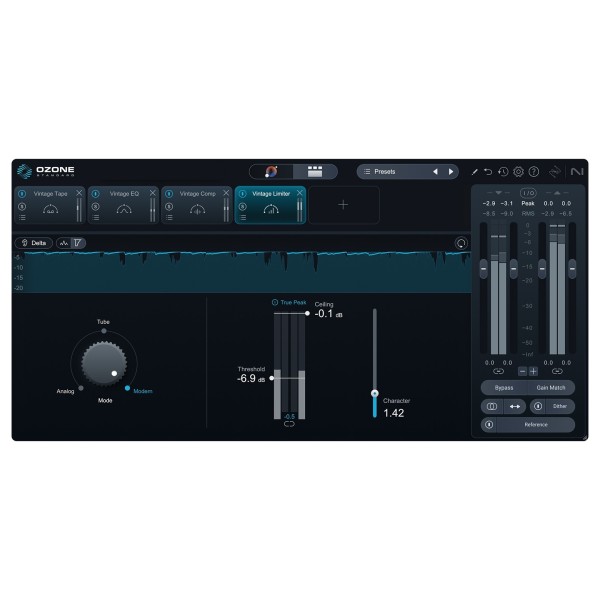
Task: Select the Vintage Limiter module tab
Action: (x=271, y=205)
